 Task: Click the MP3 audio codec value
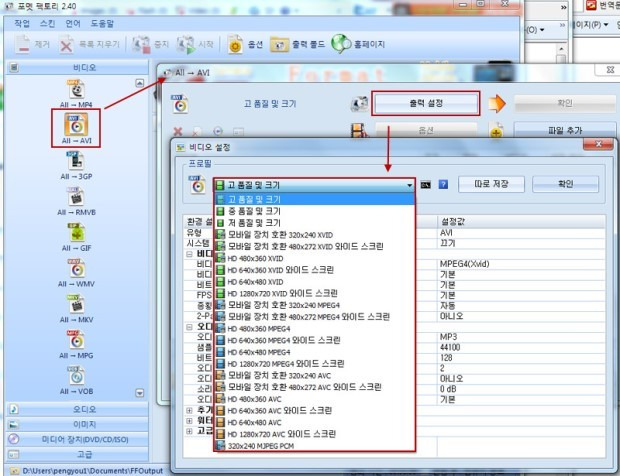click(x=448, y=337)
